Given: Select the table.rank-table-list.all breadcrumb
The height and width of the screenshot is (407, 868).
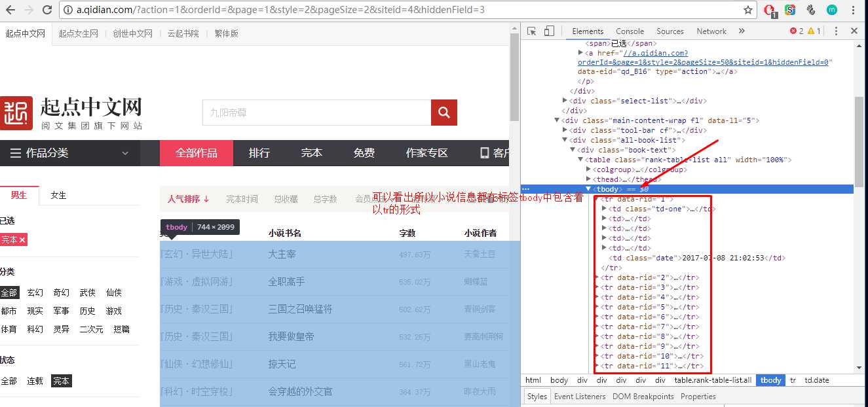Looking at the screenshot, I should pos(713,380).
